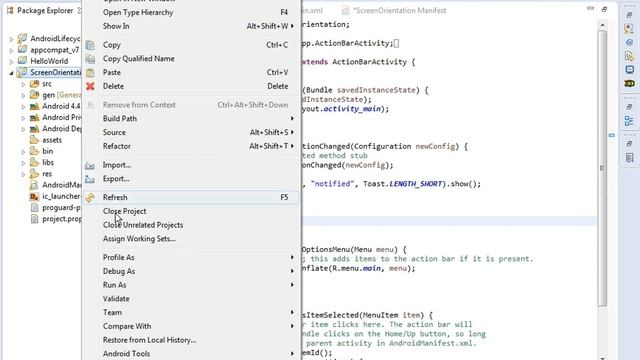Viewport: 640px width, 360px height.
Task: Expand the appcompat_v7 project
Action: (11, 51)
